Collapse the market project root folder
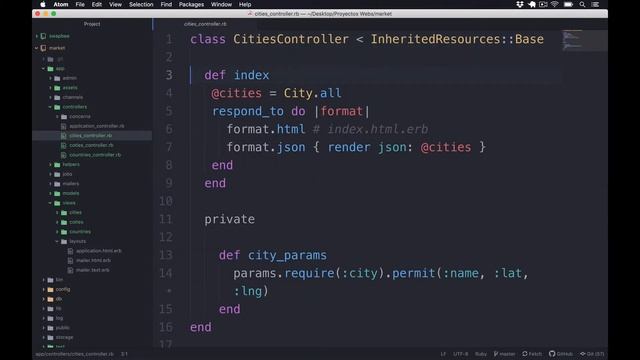 tap(37, 48)
